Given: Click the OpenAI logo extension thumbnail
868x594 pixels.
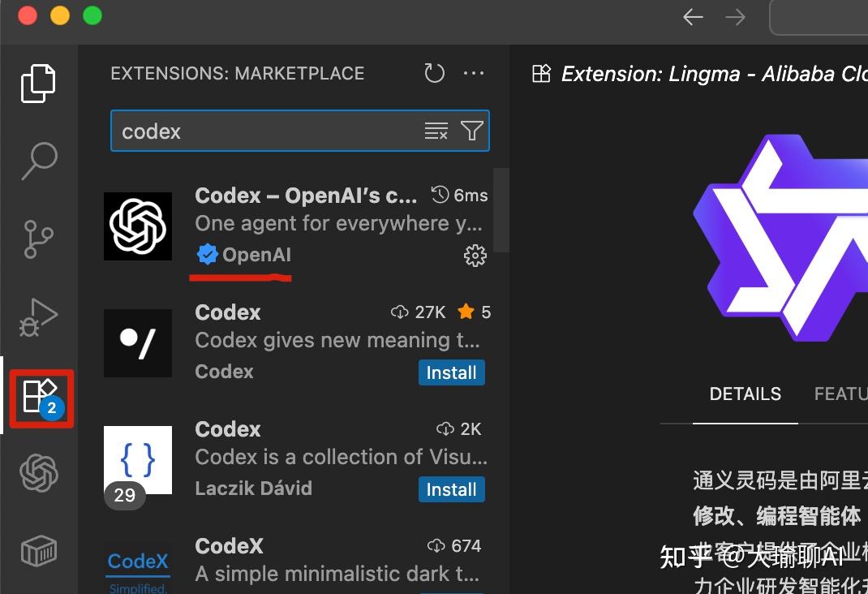Looking at the screenshot, I should point(138,226).
